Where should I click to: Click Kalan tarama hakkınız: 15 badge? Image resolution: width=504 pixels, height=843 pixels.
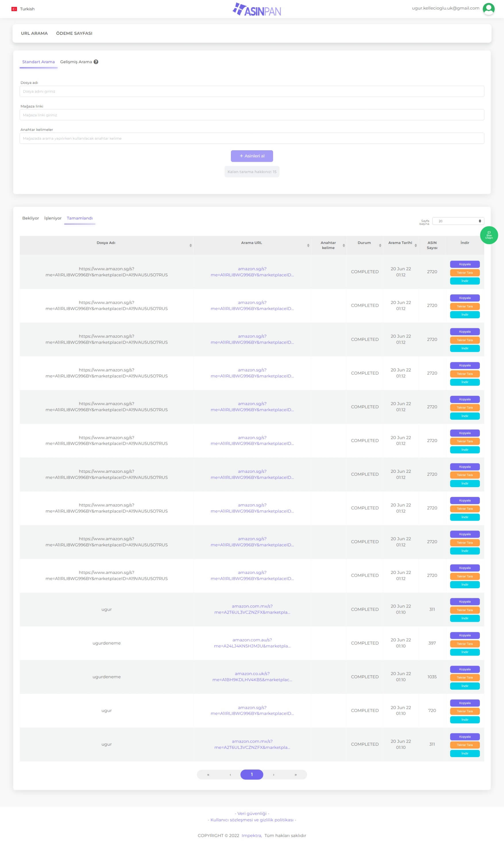point(252,172)
